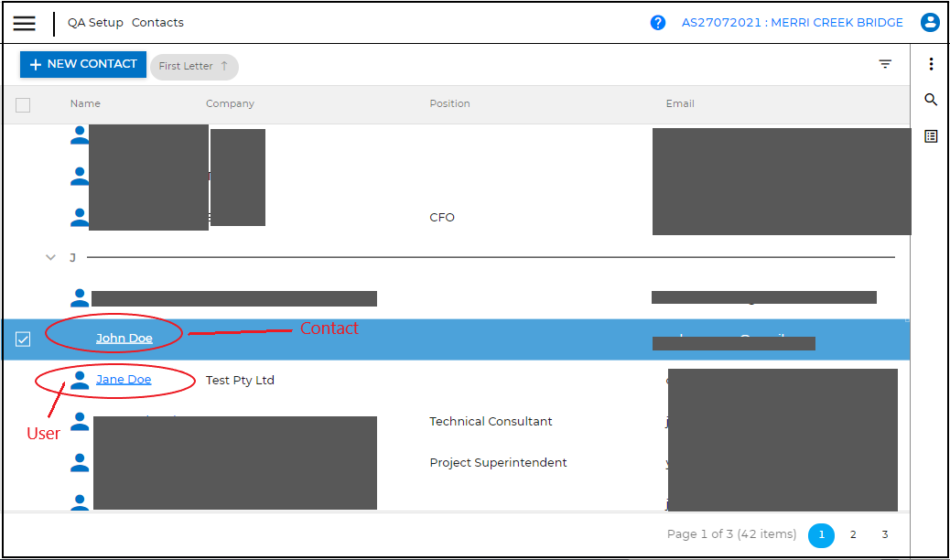Go to page 2 of contacts
This screenshot has height=560, width=950.
point(853,534)
